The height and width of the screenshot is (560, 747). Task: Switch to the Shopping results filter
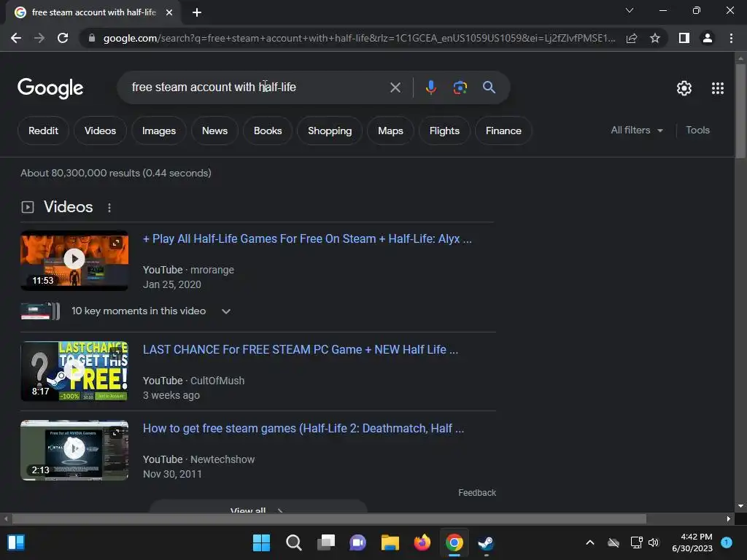pyautogui.click(x=330, y=131)
